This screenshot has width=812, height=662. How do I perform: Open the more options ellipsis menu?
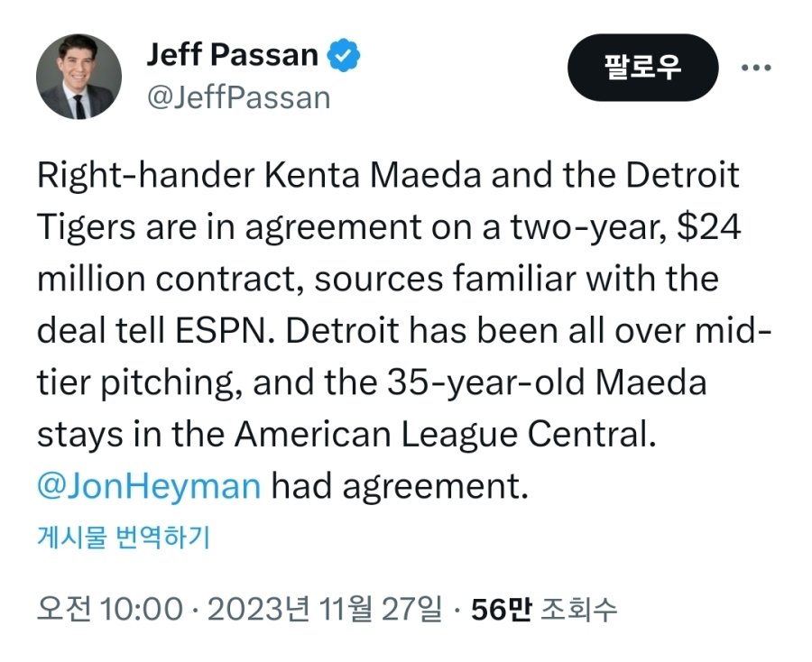pyautogui.click(x=756, y=69)
